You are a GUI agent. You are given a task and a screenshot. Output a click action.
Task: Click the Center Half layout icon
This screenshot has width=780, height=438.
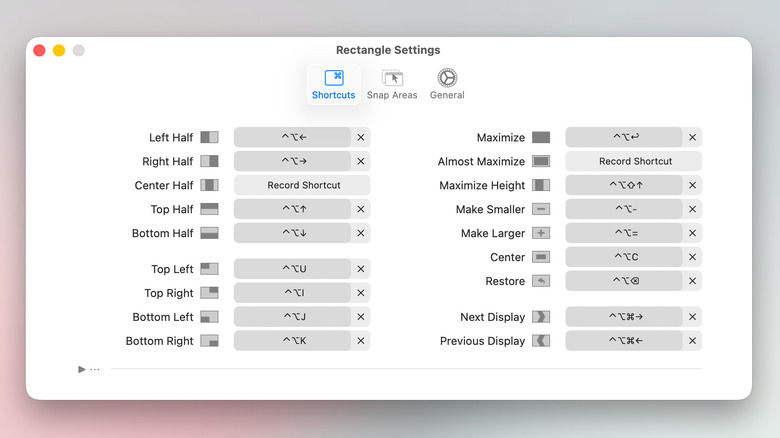click(x=209, y=185)
